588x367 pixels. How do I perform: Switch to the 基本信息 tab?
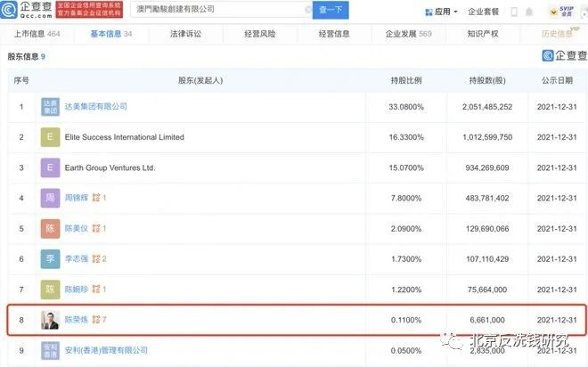click(111, 34)
